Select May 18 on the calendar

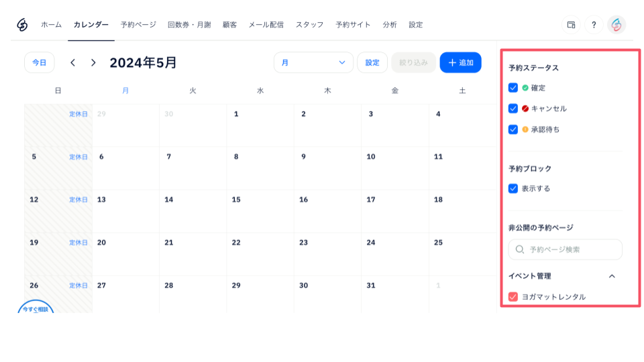tap(462, 211)
